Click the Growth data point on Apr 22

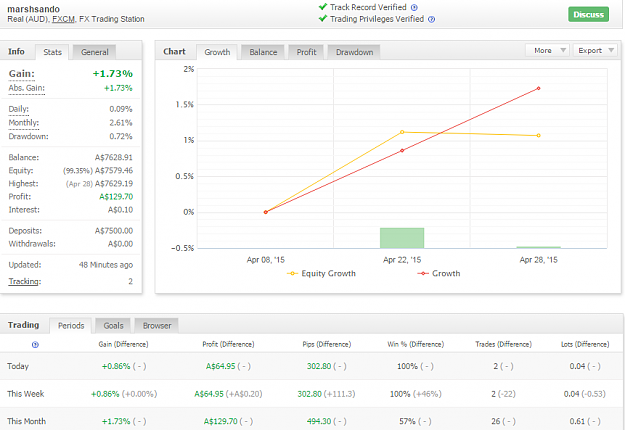tap(402, 151)
